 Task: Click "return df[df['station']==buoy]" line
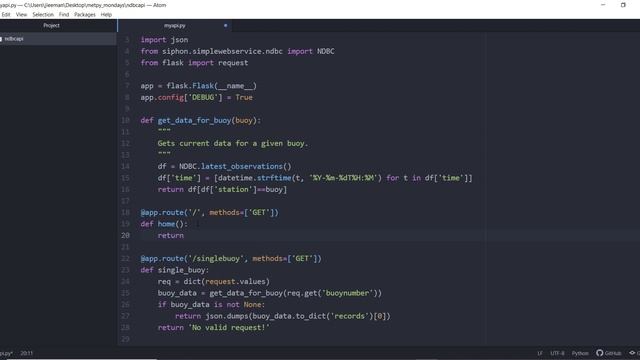[x=222, y=189]
